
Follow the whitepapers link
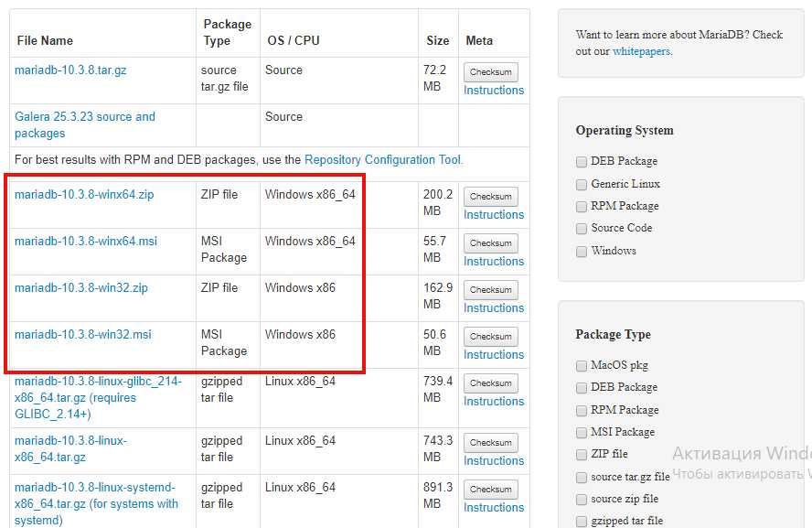pyautogui.click(x=641, y=51)
